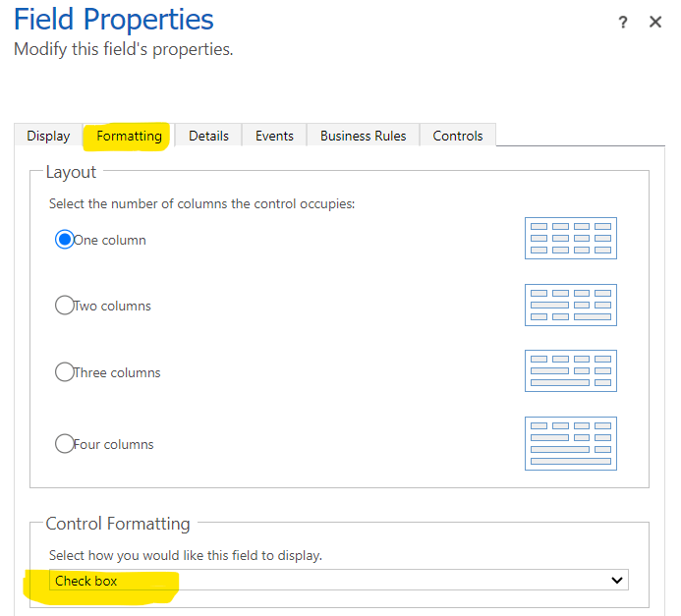
Task: Open the Controls tab
Action: 458,136
